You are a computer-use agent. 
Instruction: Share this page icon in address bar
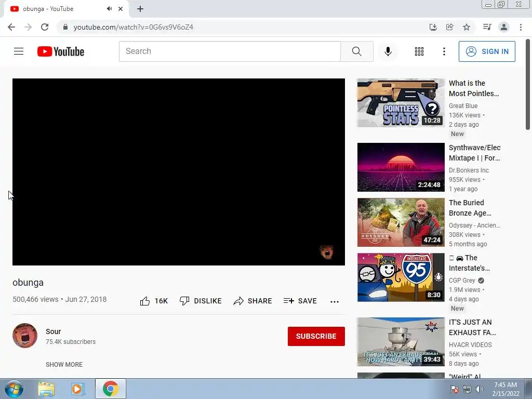coord(450,27)
